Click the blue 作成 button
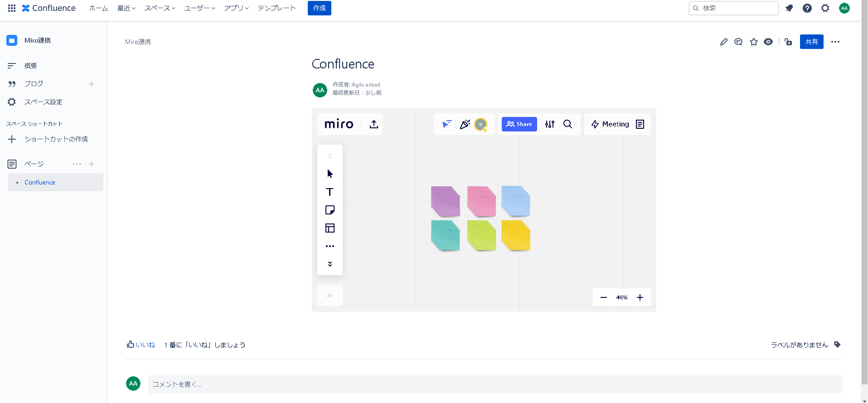This screenshot has width=868, height=403. 319,8
